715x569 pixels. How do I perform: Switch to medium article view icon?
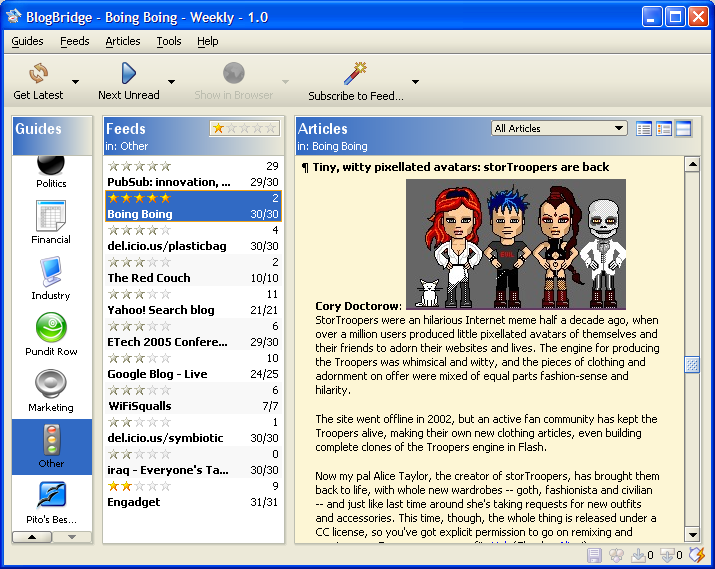(664, 129)
